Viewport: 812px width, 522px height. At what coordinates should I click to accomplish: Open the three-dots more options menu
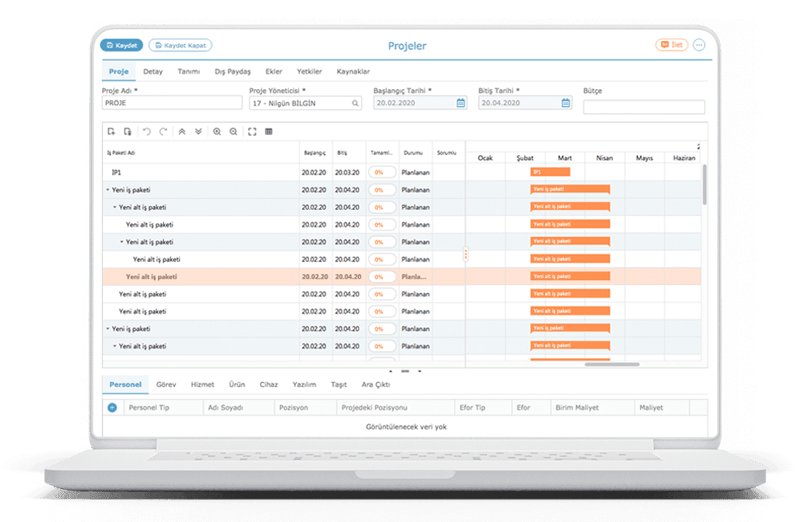click(699, 45)
